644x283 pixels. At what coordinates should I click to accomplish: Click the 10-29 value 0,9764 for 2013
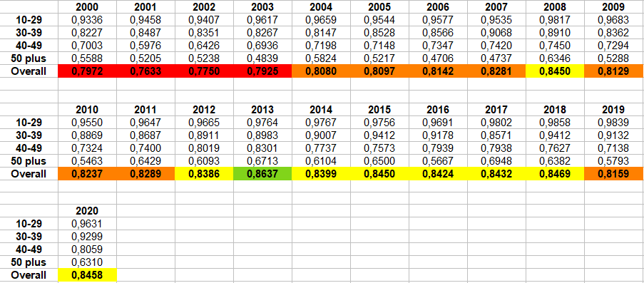point(262,123)
